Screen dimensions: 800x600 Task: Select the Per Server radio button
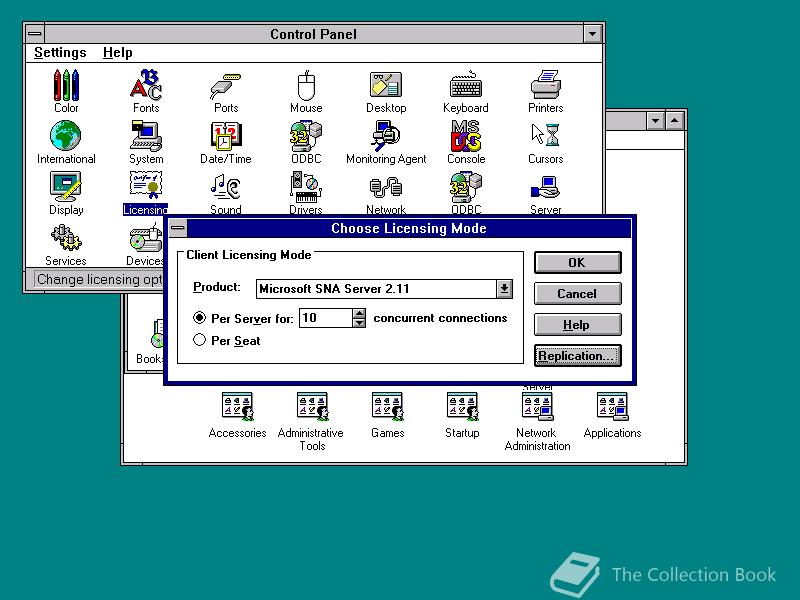(x=199, y=317)
